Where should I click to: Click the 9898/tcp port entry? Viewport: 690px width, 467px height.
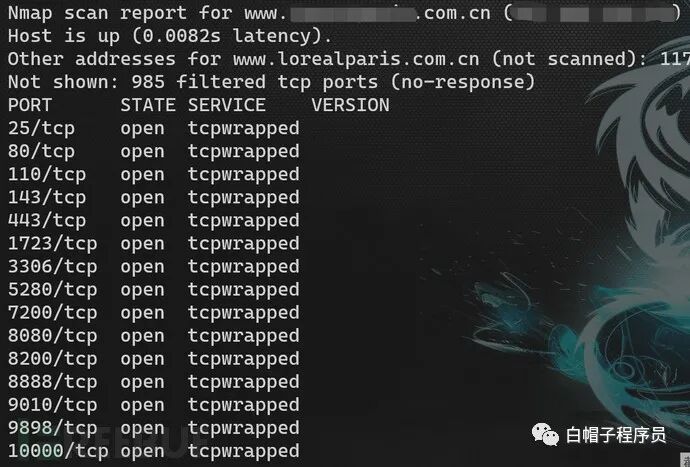52,428
